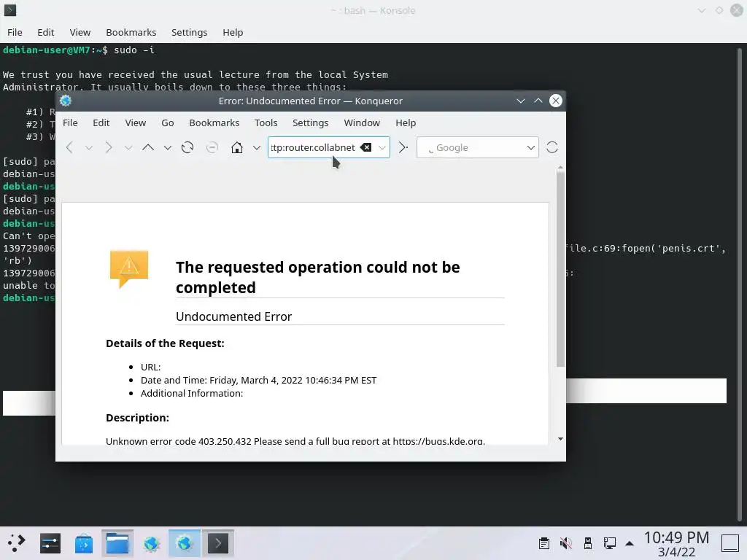Open Konsole Edit menu
This screenshot has width=747, height=560.
(x=46, y=32)
